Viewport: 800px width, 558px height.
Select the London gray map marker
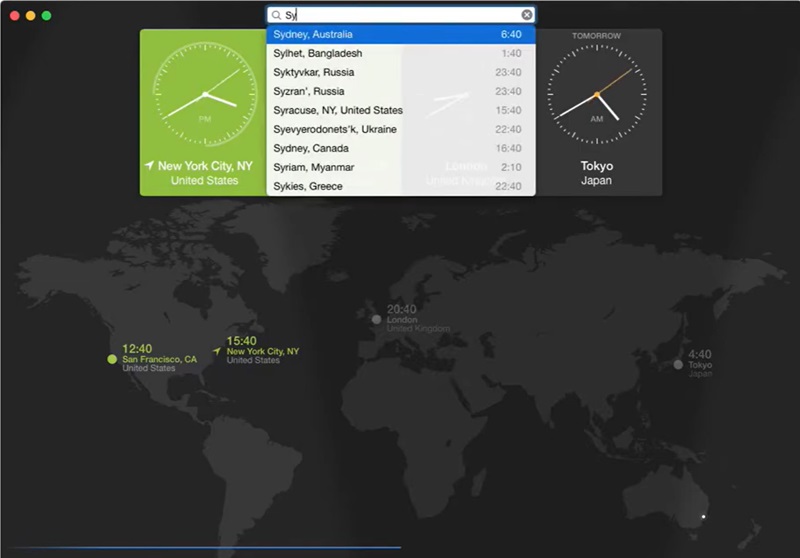[377, 319]
